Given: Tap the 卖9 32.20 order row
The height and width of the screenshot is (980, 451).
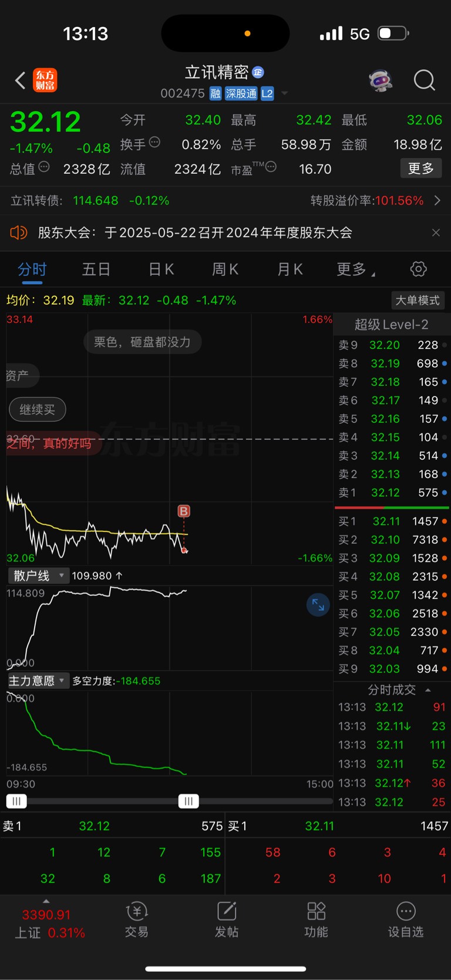Looking at the screenshot, I should click(x=392, y=345).
